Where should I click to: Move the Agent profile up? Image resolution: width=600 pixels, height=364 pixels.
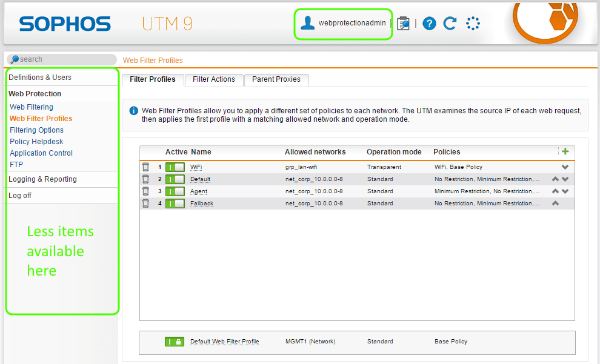click(x=555, y=191)
